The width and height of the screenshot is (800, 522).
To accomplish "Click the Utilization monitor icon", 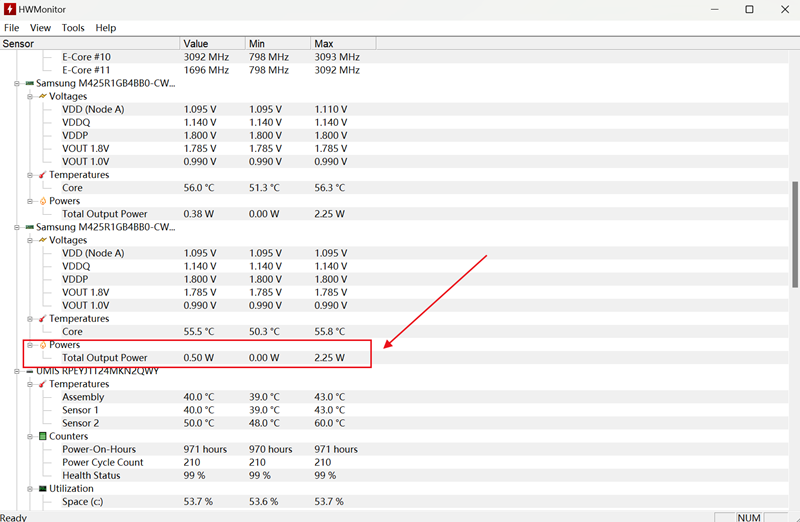I will [x=43, y=489].
